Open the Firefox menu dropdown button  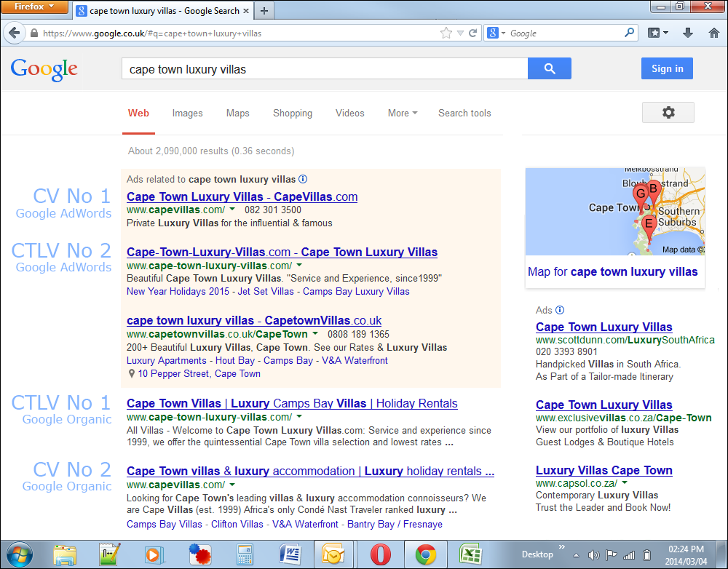click(34, 7)
